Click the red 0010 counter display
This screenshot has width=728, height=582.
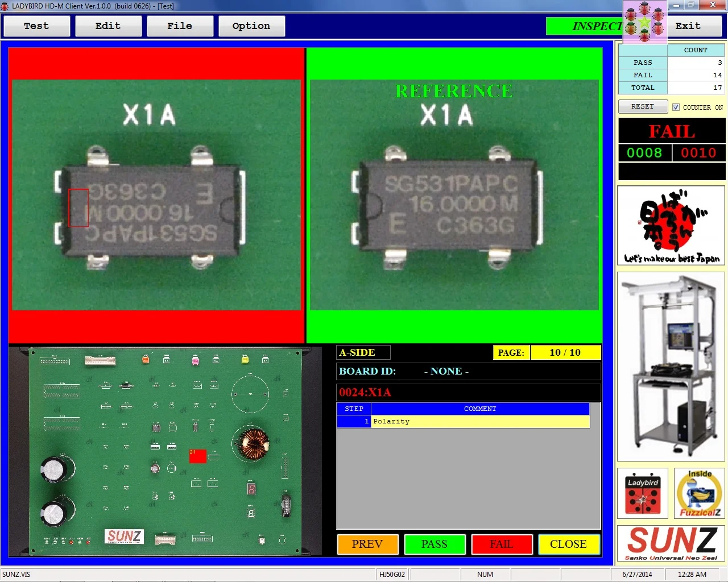(699, 153)
